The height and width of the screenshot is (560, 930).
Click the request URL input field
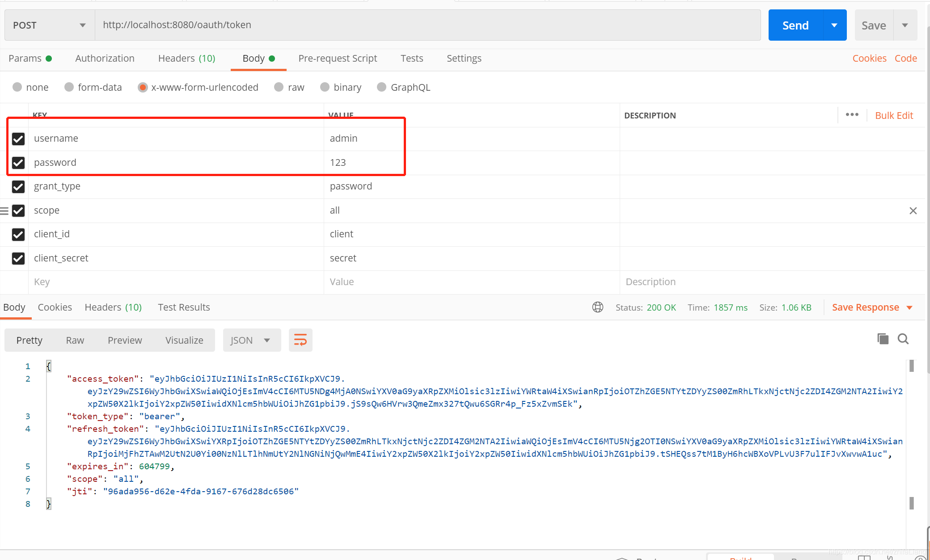click(x=427, y=25)
